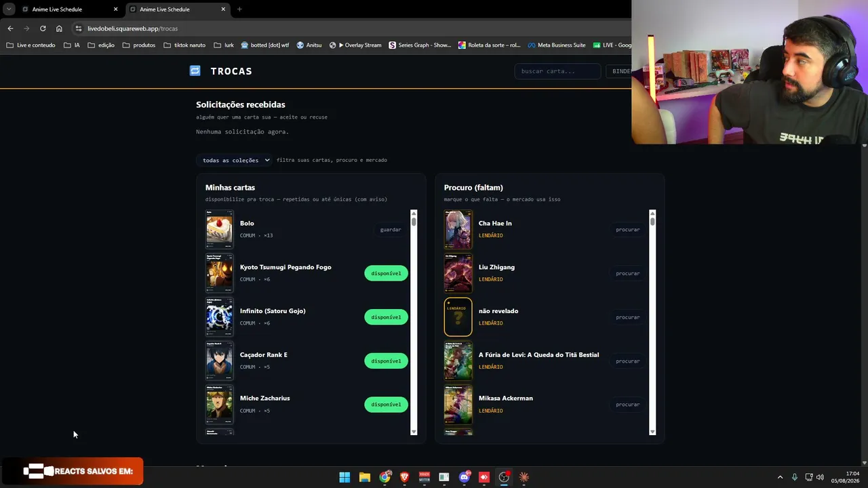Click the guardar button for Bolo
Viewport: 868px width, 488px height.
click(391, 230)
